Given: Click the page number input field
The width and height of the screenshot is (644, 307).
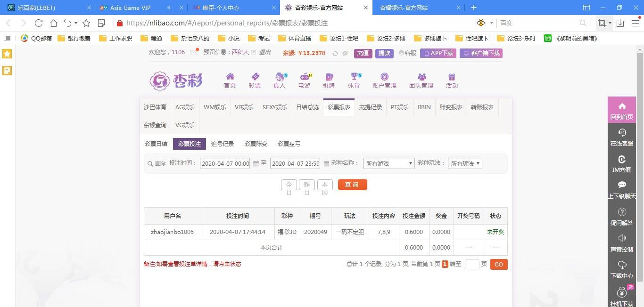Looking at the screenshot, I should click(471, 265).
